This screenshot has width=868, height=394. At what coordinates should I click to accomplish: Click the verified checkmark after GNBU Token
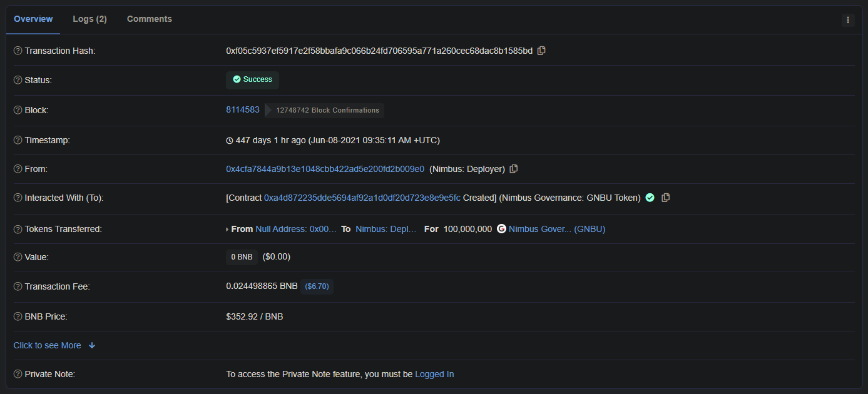click(650, 198)
